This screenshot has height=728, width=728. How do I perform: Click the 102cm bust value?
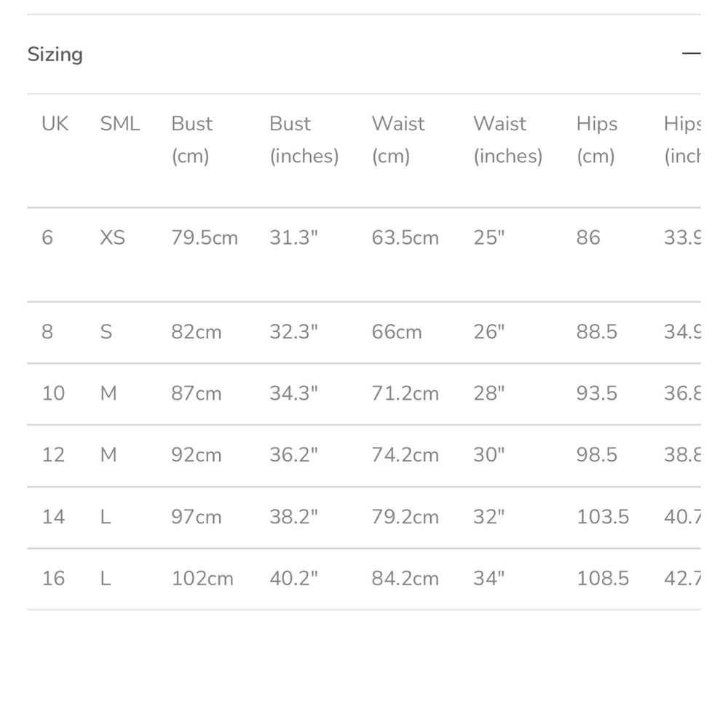click(x=202, y=579)
